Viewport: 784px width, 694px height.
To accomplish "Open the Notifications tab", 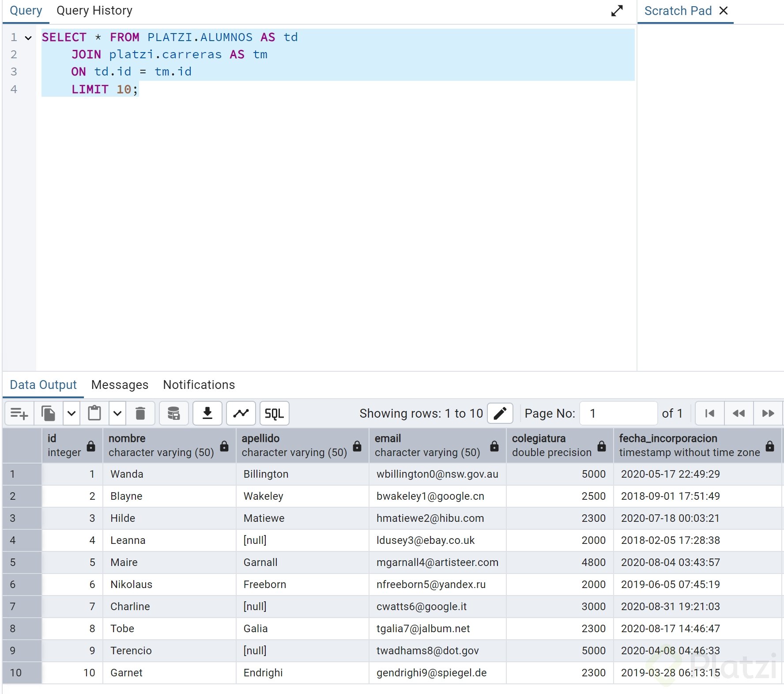I will coord(199,385).
